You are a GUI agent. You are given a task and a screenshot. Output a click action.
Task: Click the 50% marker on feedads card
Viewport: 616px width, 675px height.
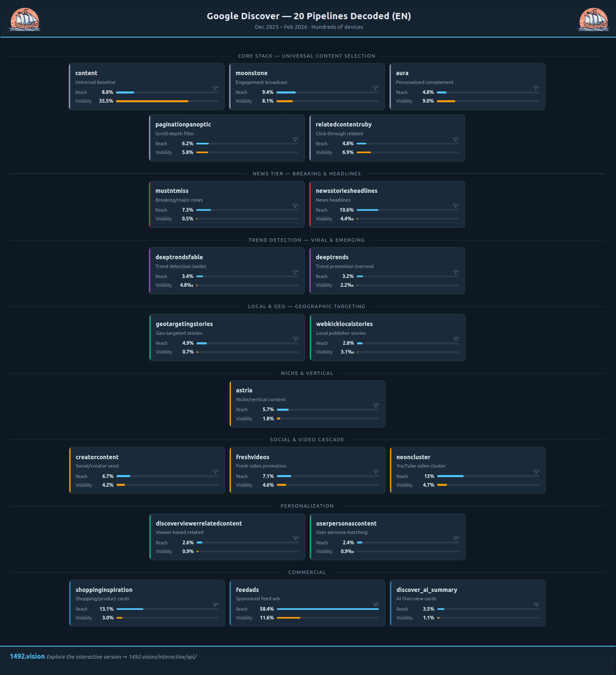[x=376, y=604]
